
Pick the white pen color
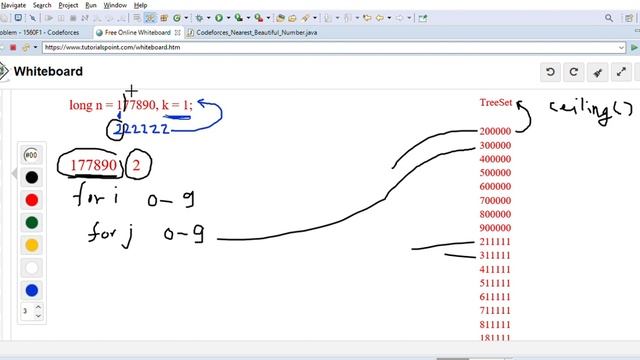(x=31, y=268)
